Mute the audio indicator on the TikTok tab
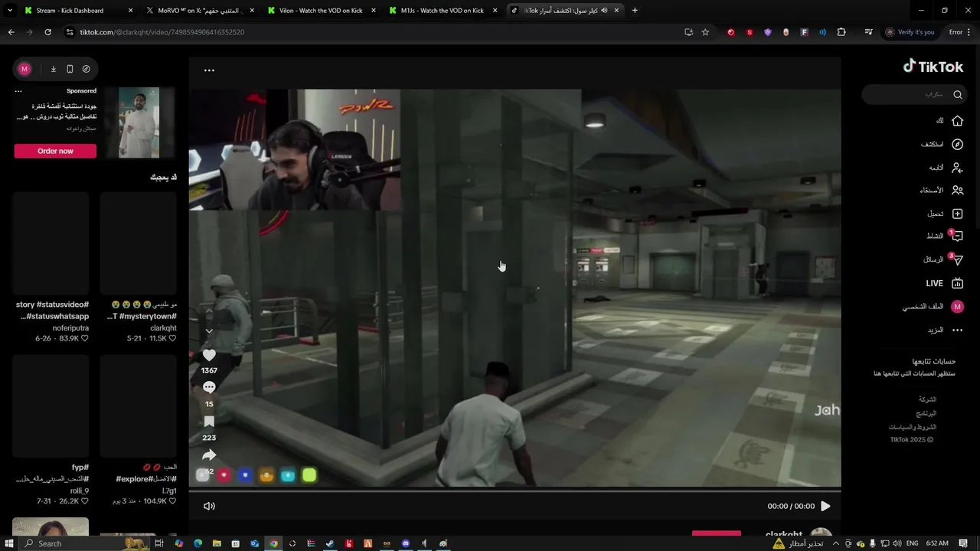980x551 pixels. [x=604, y=11]
